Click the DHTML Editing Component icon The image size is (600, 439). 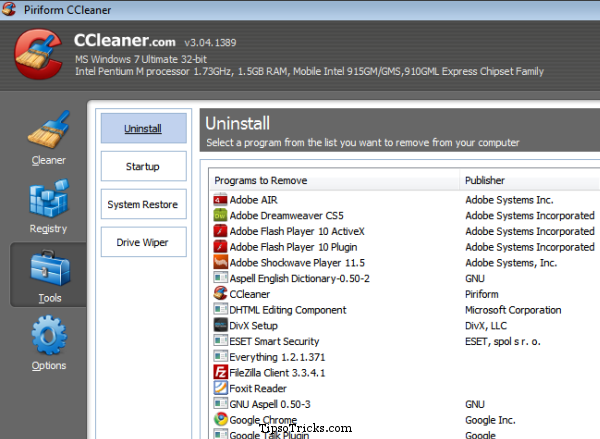coord(220,310)
